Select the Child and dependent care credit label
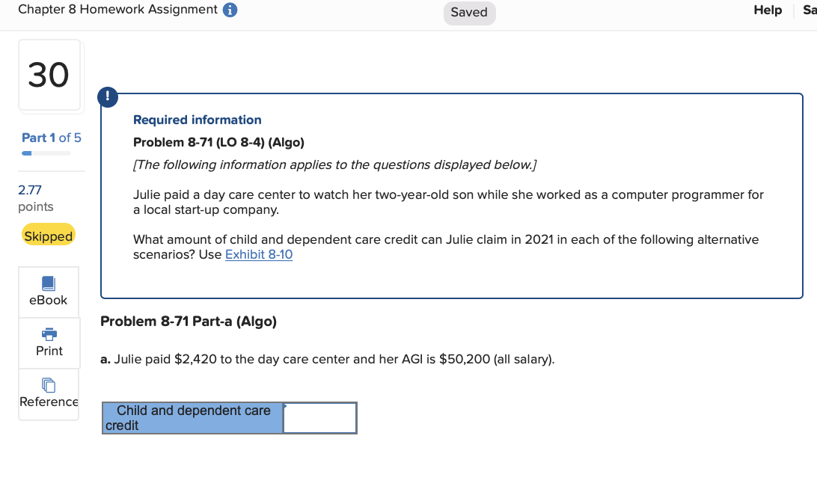This screenshot has width=817, height=504. 192,417
